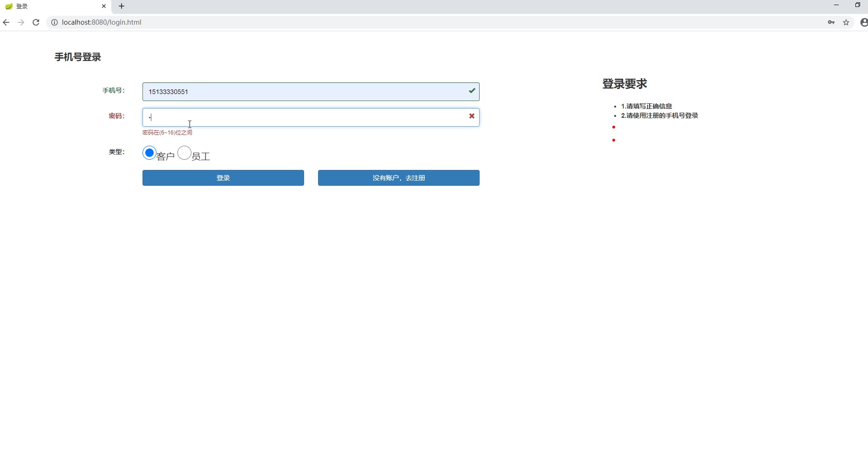Click the address bar URL localhost:8080/login.html
The width and height of the screenshot is (868, 473).
(102, 22)
